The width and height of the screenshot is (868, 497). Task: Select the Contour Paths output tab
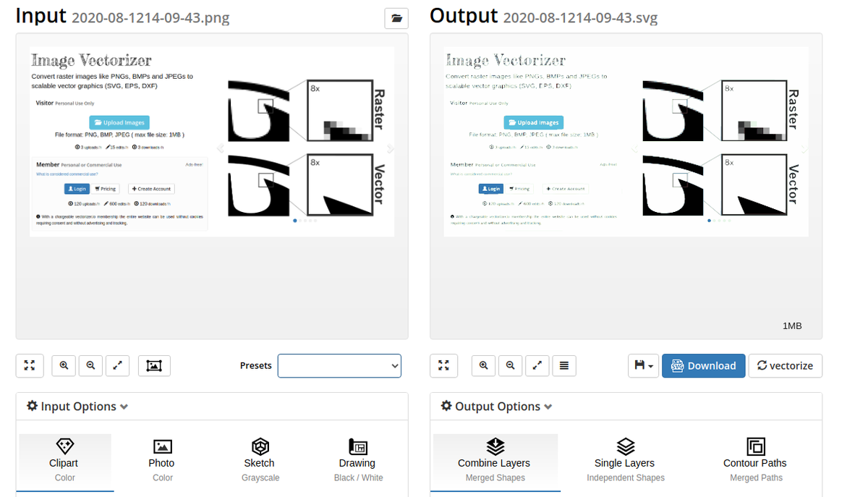(x=755, y=462)
